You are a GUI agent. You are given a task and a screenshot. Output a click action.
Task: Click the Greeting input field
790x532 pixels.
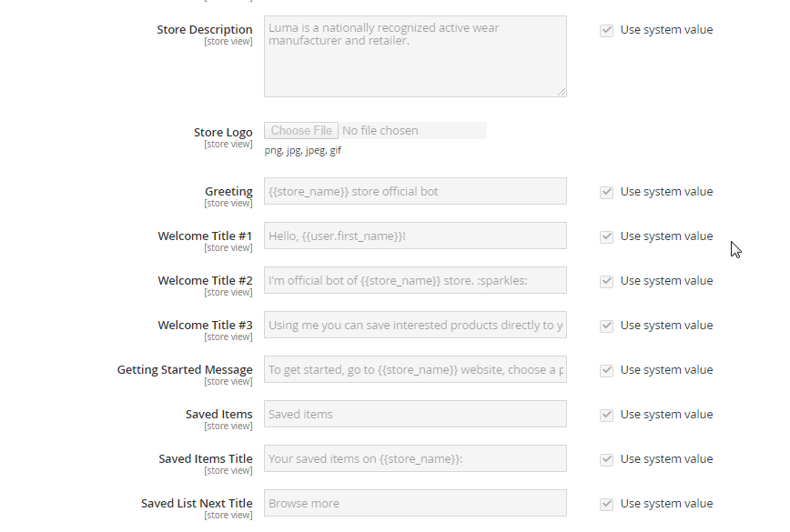point(415,191)
